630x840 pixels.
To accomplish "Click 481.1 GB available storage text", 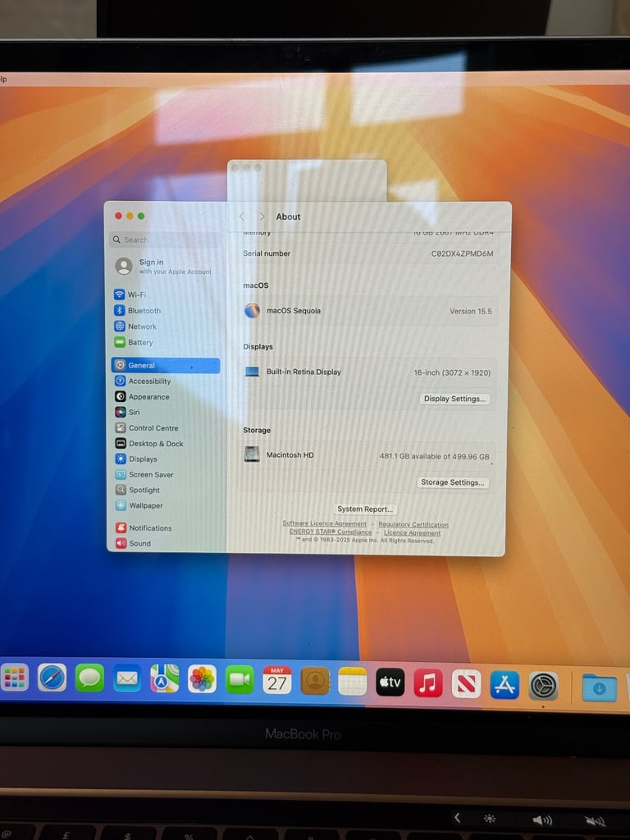I will point(435,456).
